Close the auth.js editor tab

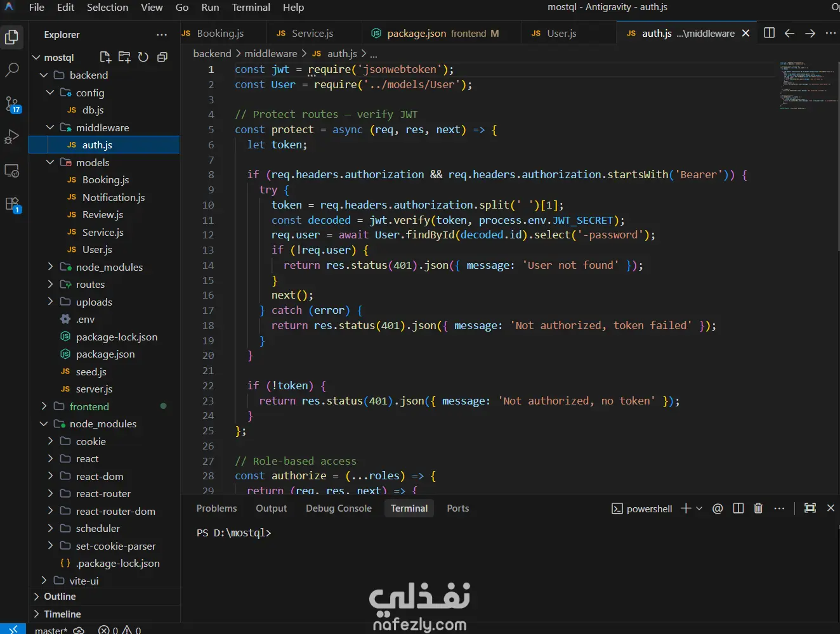[745, 33]
